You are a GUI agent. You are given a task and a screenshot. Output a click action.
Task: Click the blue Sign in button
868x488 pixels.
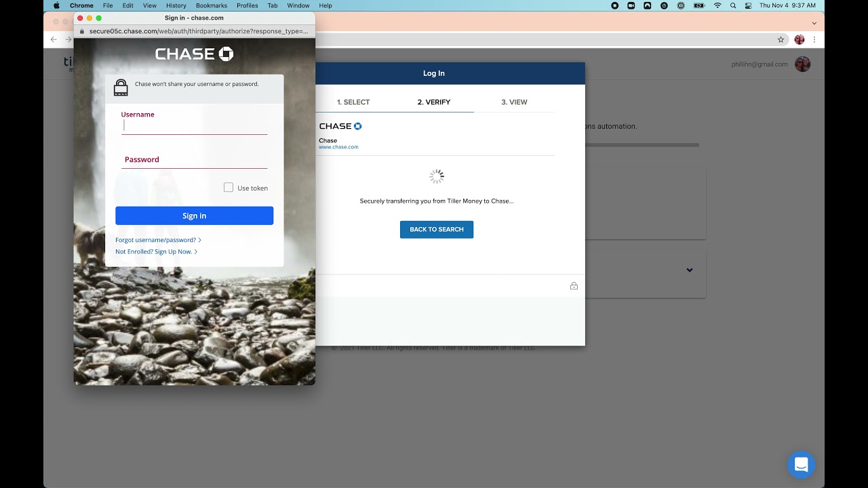click(195, 216)
